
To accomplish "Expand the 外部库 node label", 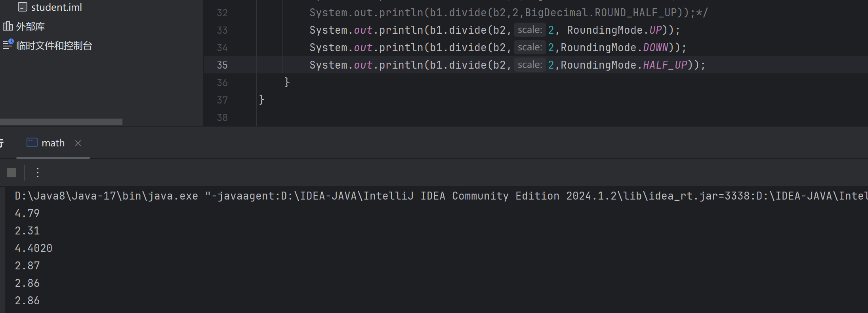I will pyautogui.click(x=31, y=27).
